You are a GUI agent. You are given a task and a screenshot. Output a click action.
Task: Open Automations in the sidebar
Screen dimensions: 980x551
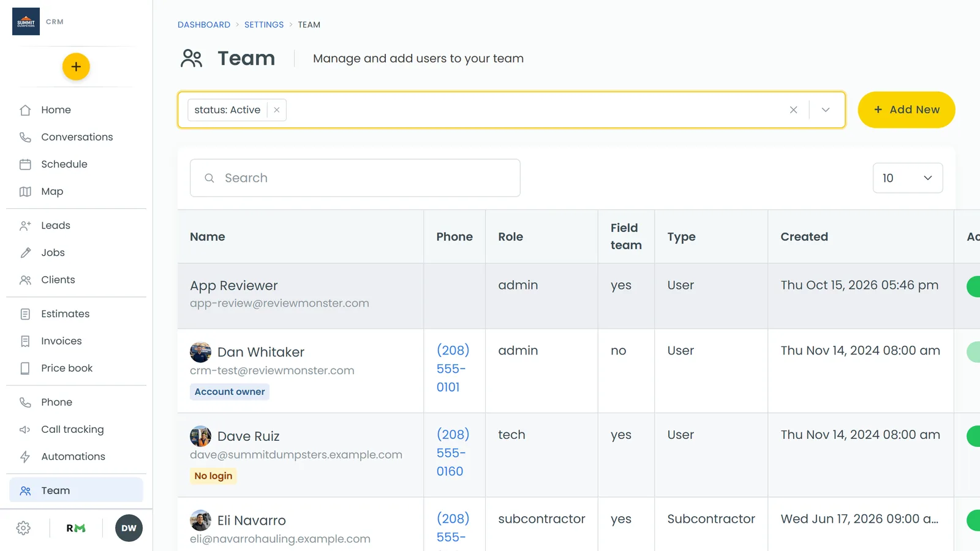[x=76, y=457]
